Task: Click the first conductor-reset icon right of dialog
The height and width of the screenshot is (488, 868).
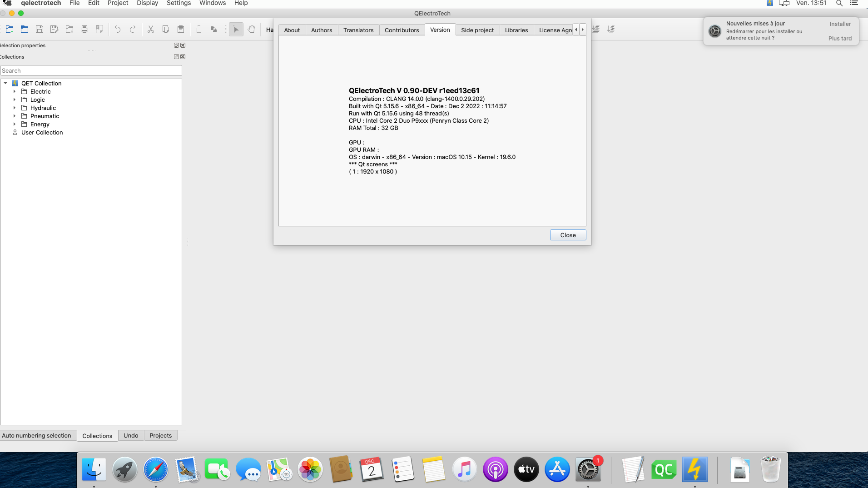Action: point(596,29)
